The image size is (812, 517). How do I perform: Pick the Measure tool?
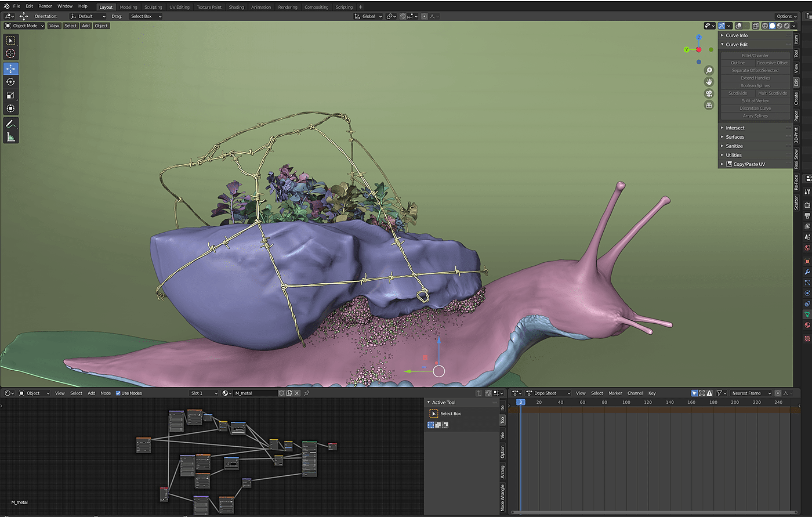pyautogui.click(x=10, y=137)
